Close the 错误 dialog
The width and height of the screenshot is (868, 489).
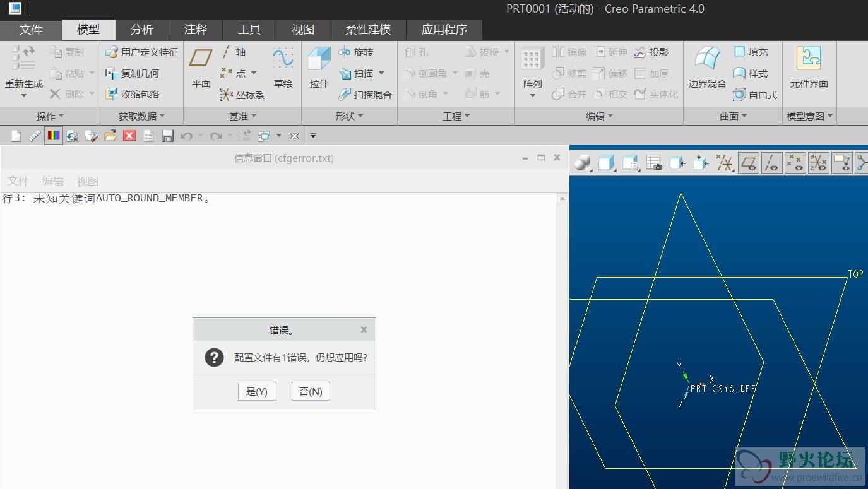coord(364,329)
